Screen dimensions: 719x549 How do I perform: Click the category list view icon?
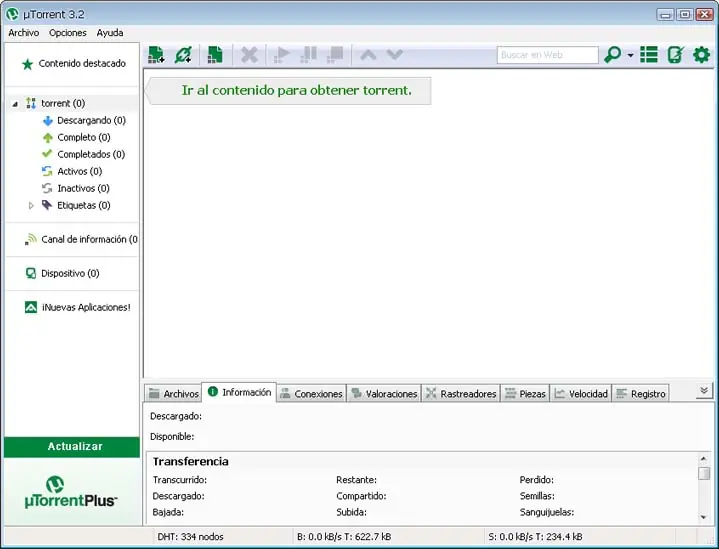pyautogui.click(x=649, y=55)
